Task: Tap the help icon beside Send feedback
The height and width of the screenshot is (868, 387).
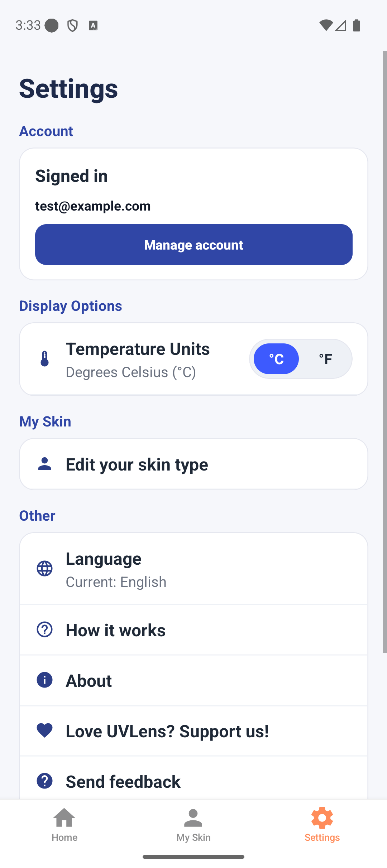Action: [44, 781]
